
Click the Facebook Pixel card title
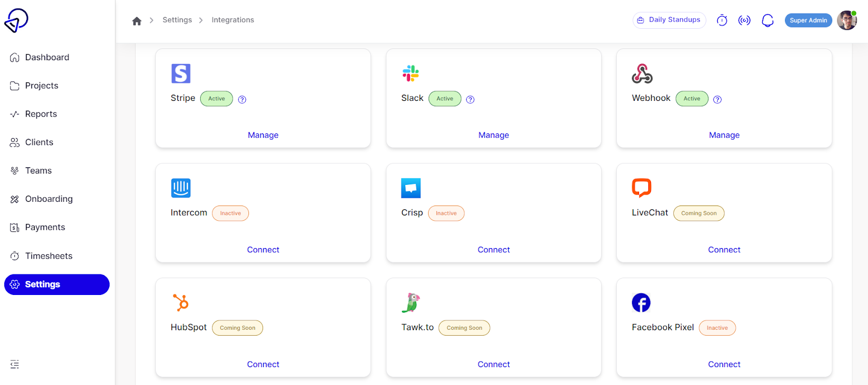pos(663,328)
